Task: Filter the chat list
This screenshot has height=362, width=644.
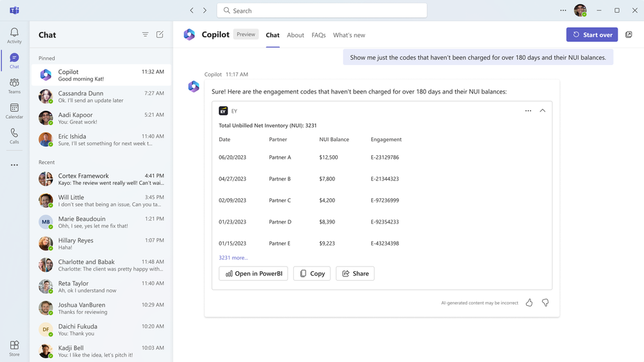Action: (145, 35)
